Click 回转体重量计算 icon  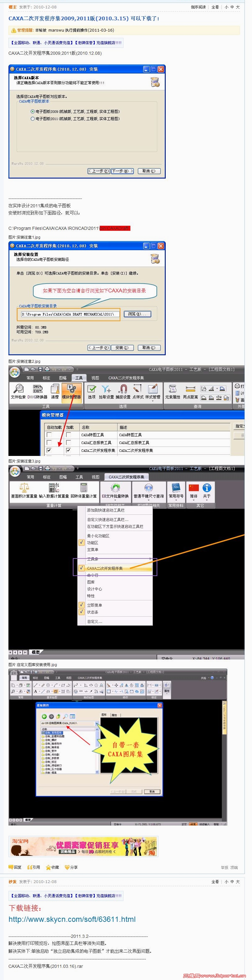84,488
